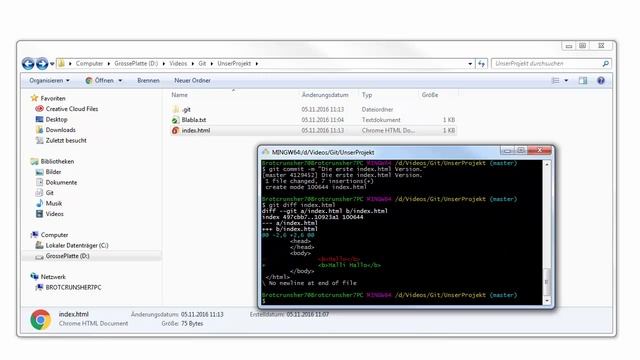Open the Videos library in the sidebar

(55, 214)
